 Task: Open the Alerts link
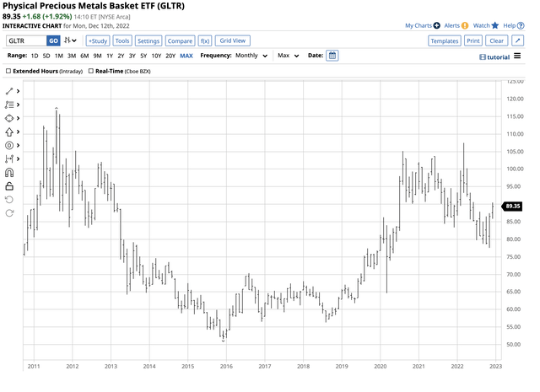click(x=452, y=25)
